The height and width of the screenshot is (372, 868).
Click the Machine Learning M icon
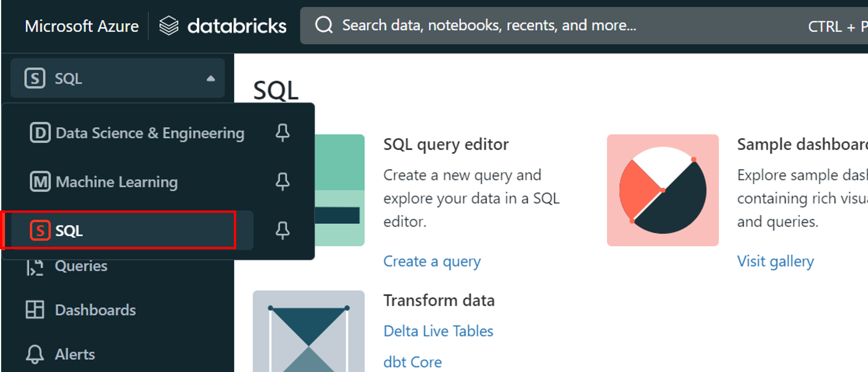click(40, 181)
